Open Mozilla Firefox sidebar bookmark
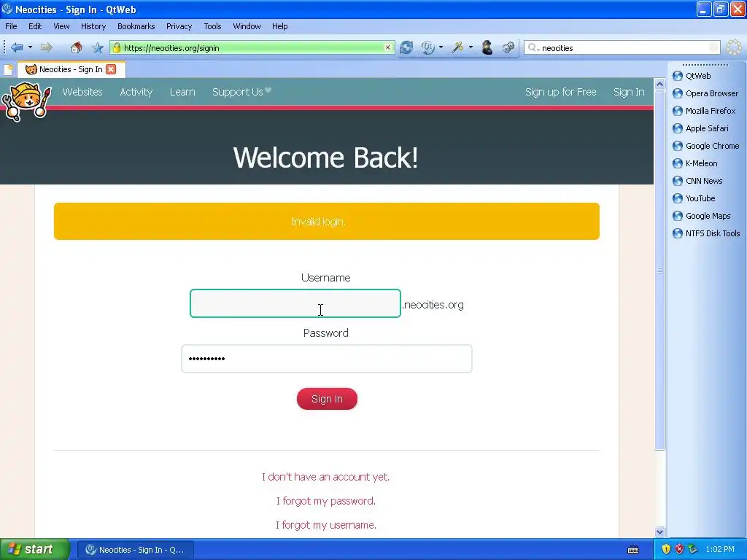The height and width of the screenshot is (560, 747). 704,111
